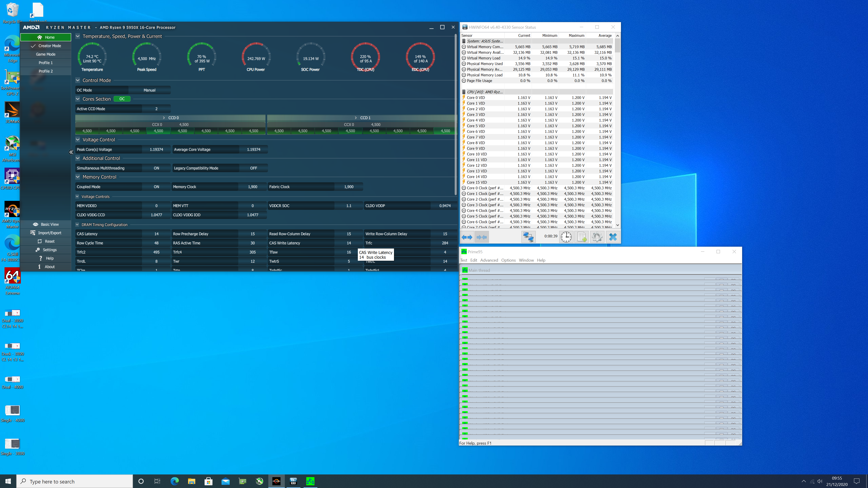The width and height of the screenshot is (868, 488).
Task: Start HWiNFO logging with sheet-plus icon
Action: click(x=582, y=237)
